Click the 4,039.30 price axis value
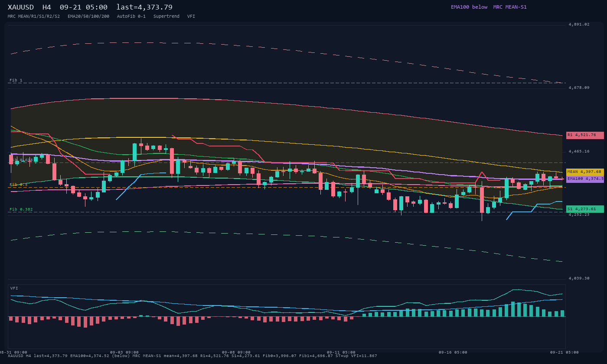 click(x=579, y=278)
